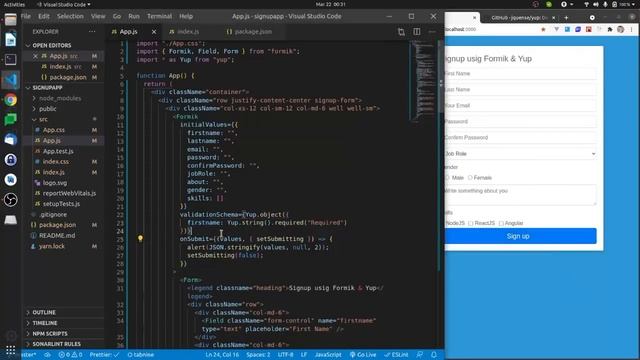Open the Help menu

[186, 16]
